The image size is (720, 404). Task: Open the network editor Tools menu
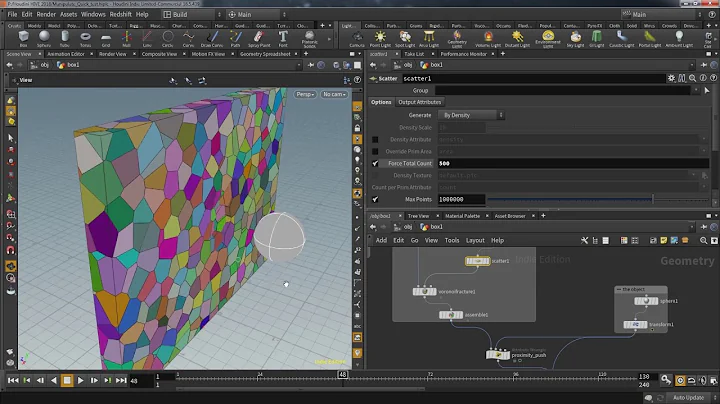(x=452, y=241)
